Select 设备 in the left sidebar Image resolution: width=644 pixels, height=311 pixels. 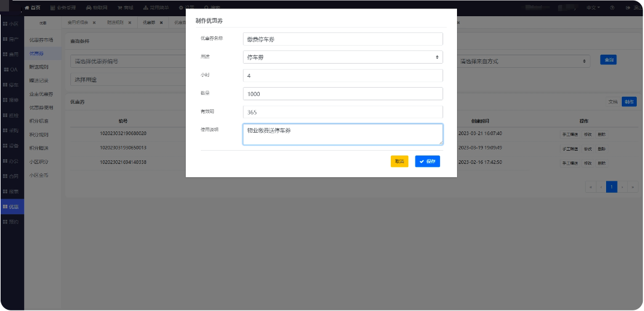tap(11, 146)
